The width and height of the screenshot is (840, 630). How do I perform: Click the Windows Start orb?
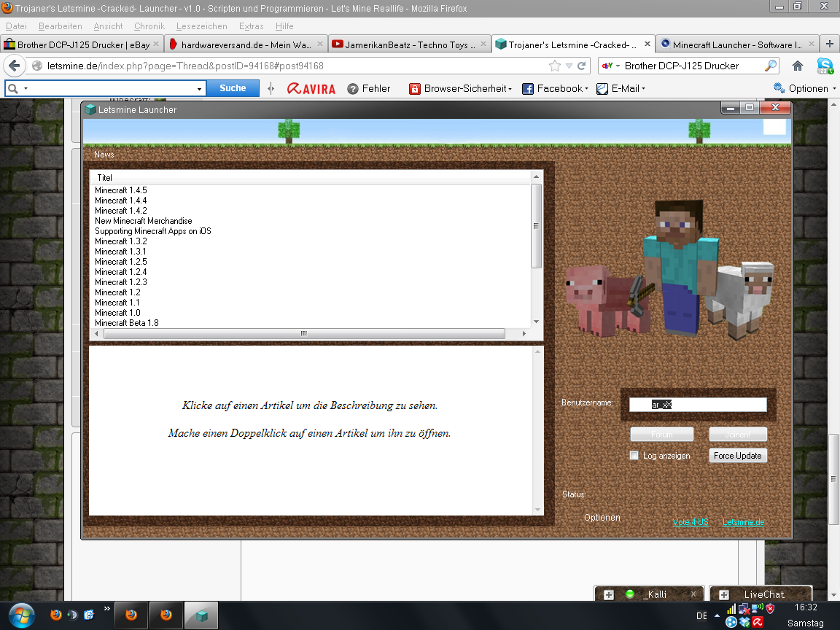pos(20,615)
